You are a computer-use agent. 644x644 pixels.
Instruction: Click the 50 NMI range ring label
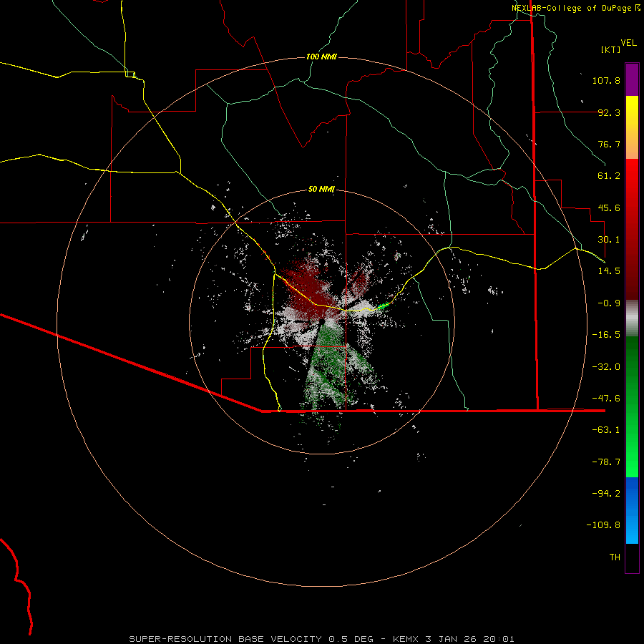(321, 189)
